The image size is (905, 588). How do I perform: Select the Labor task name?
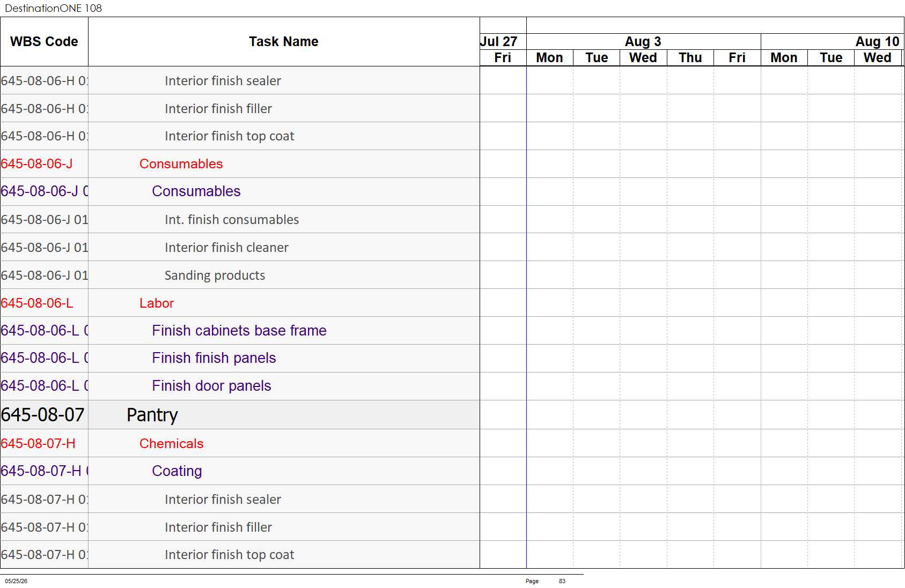[157, 303]
